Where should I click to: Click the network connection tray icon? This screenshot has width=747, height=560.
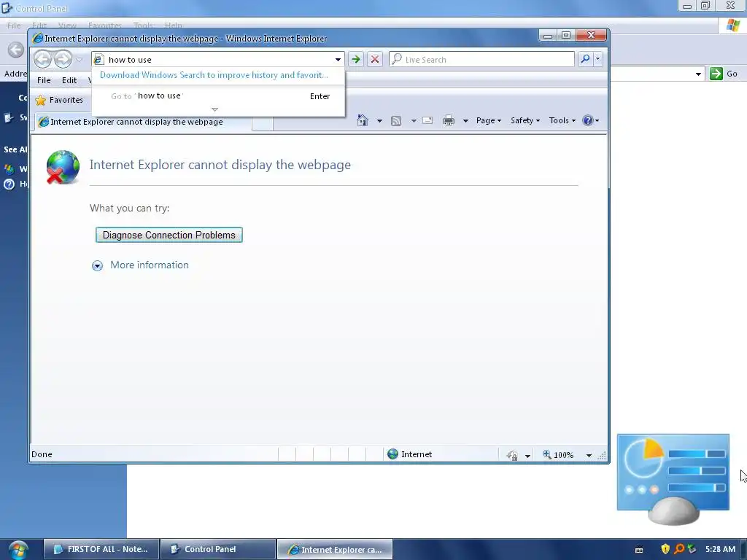692,549
